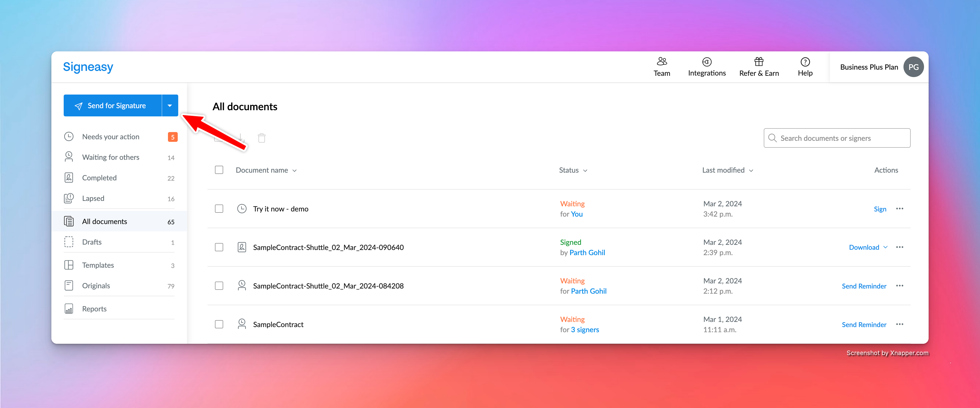This screenshot has height=408, width=980.
Task: Click the Lapsed icon in sidebar
Action: 69,198
